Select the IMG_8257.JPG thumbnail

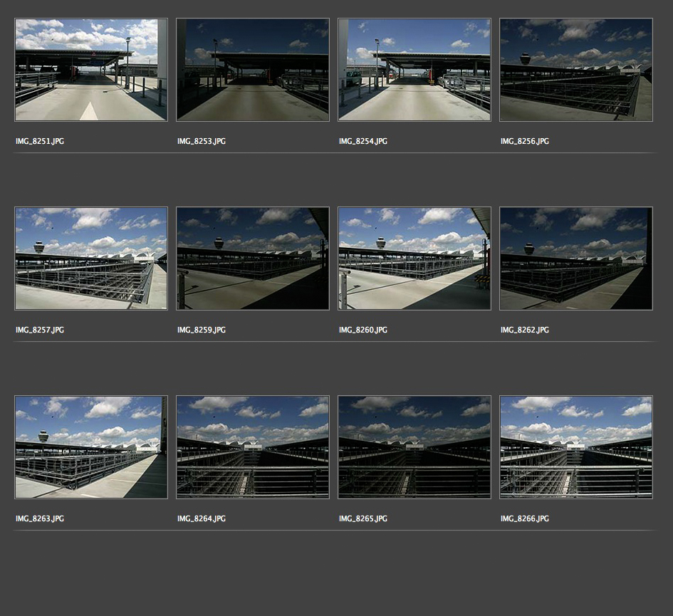click(x=91, y=259)
